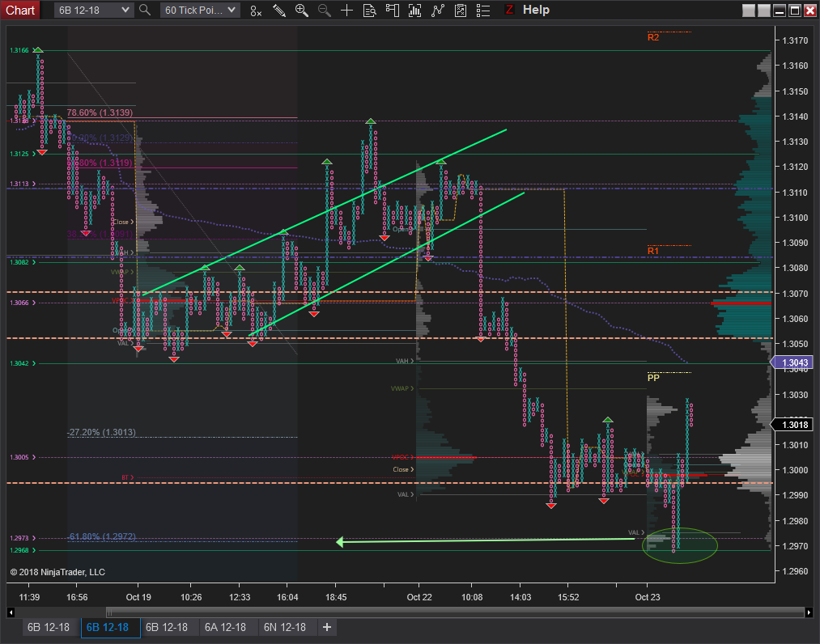Select the 78.60% (1.3139) Fibonacci label
The image size is (820, 644).
click(100, 112)
